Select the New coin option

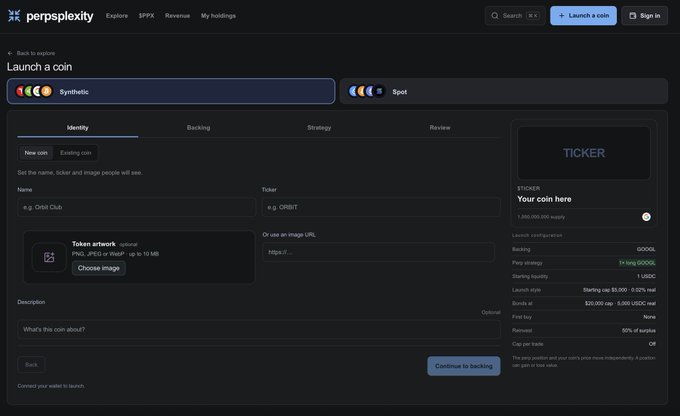36,153
